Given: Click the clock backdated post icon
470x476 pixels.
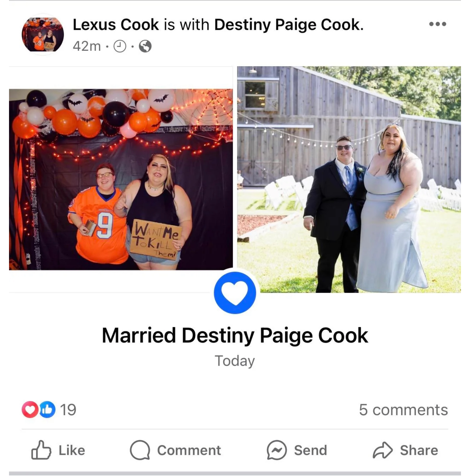Looking at the screenshot, I should tap(120, 46).
